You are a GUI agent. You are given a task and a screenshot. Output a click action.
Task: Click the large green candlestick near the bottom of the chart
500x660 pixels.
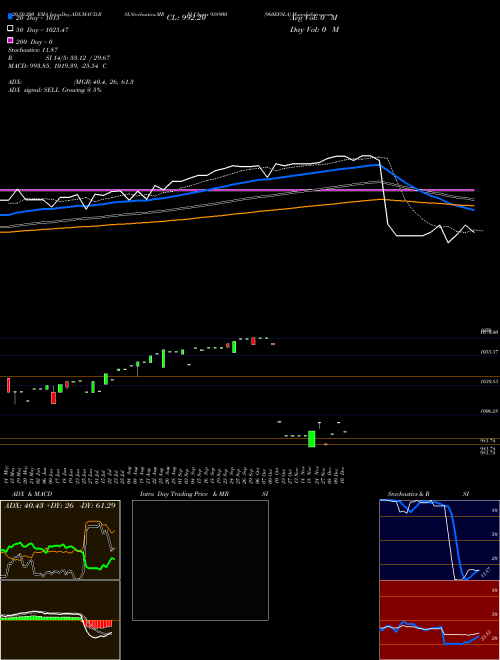(x=311, y=439)
